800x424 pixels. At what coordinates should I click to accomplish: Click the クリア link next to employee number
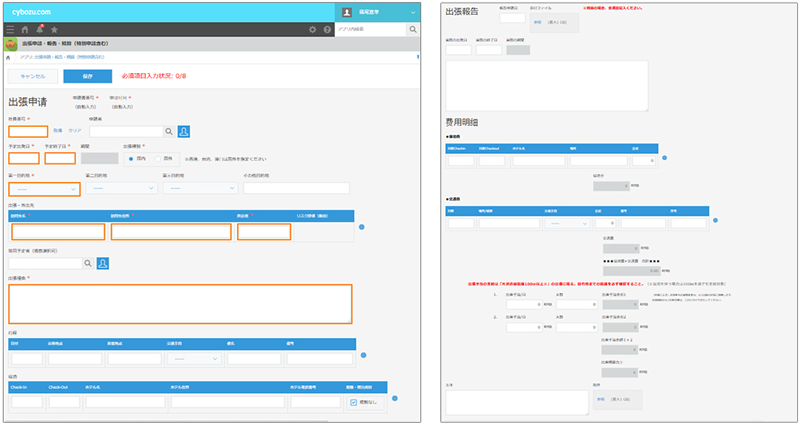[x=73, y=131]
